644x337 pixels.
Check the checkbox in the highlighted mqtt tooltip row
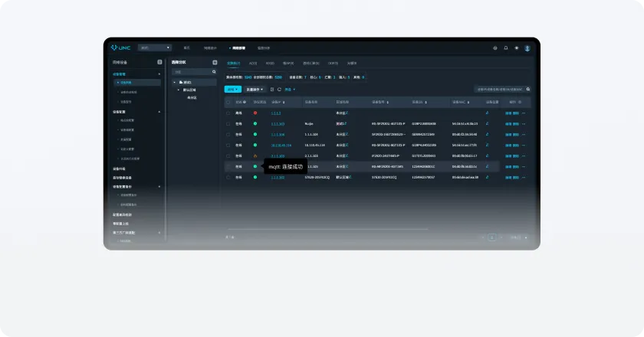tap(228, 167)
